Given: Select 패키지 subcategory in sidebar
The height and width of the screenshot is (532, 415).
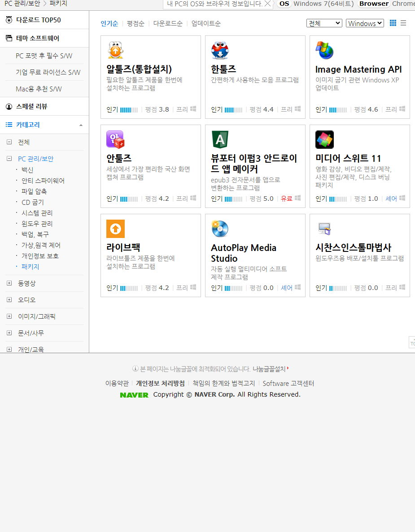Looking at the screenshot, I should coord(30,267).
